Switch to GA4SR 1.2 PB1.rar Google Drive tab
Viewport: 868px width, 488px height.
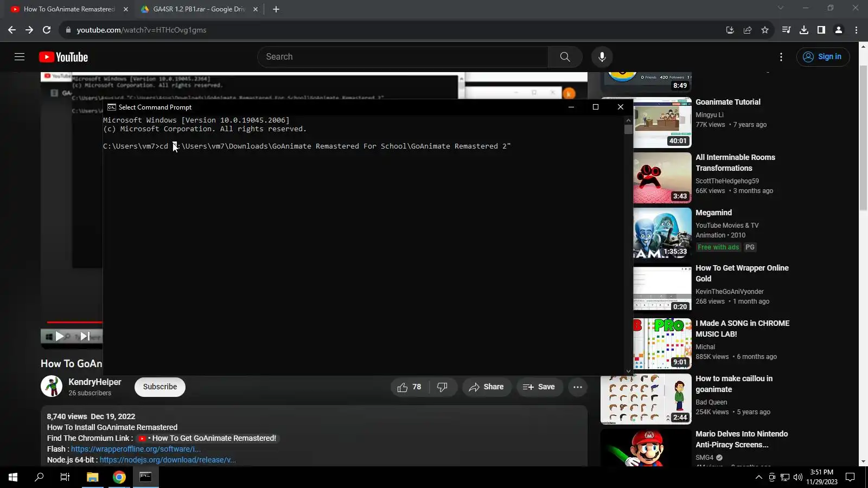(199, 9)
